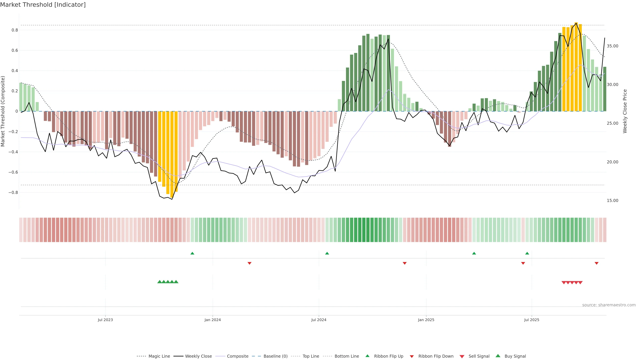The image size is (644, 362).
Task: Click the ribbon flip up marker before Jan 2024
Action: click(192, 253)
